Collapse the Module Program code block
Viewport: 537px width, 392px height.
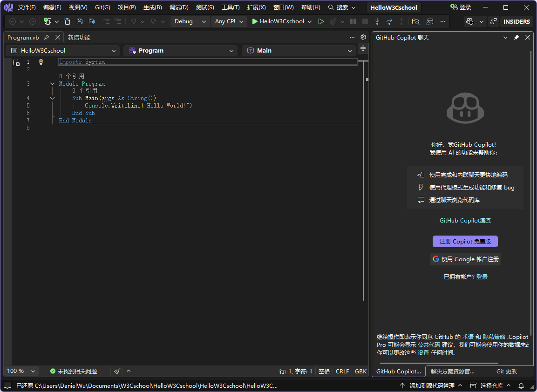(53, 84)
